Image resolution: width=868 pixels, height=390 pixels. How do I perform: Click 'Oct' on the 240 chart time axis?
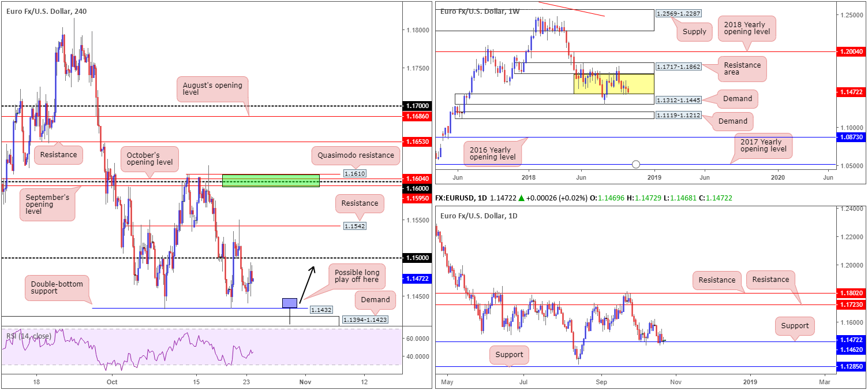pos(112,382)
